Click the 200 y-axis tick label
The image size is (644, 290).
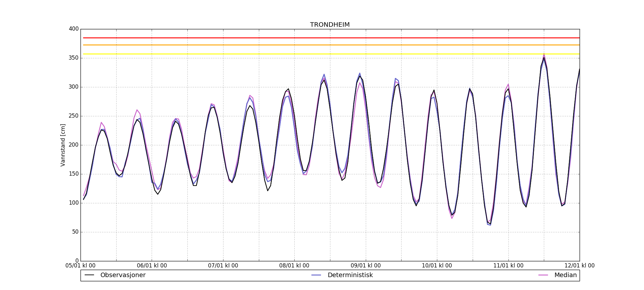pos(74,145)
